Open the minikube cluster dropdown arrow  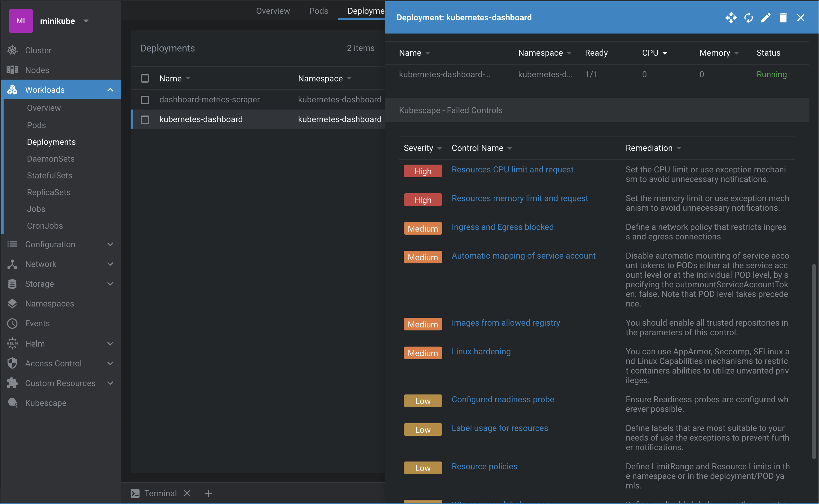[x=86, y=21]
